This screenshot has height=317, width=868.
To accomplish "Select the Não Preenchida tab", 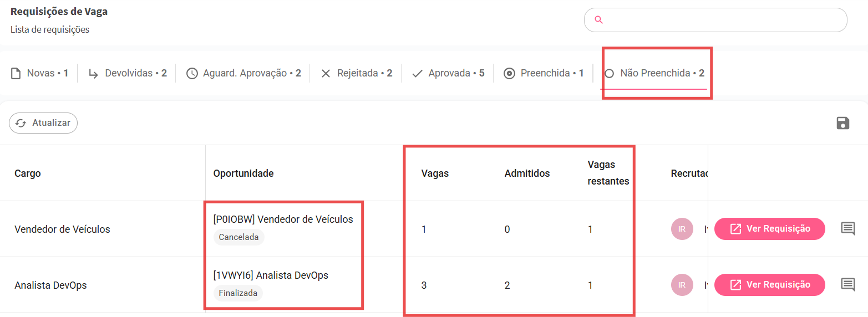I will coord(654,73).
